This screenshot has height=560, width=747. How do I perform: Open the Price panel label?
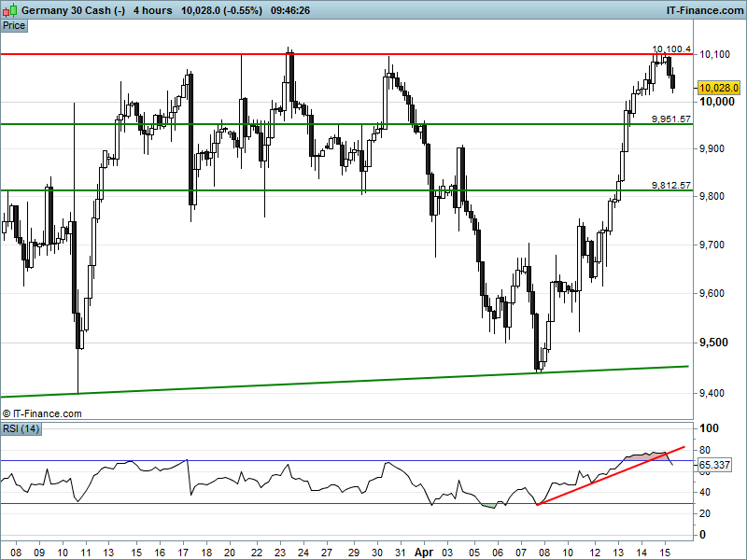click(x=14, y=26)
